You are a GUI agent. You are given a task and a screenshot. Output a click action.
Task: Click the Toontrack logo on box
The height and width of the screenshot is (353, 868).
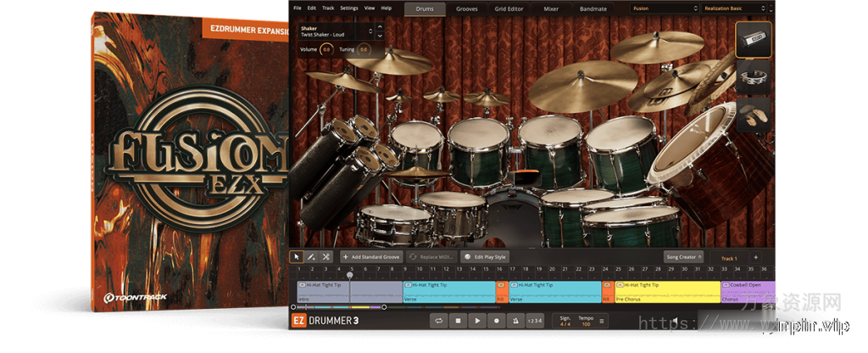point(135,297)
